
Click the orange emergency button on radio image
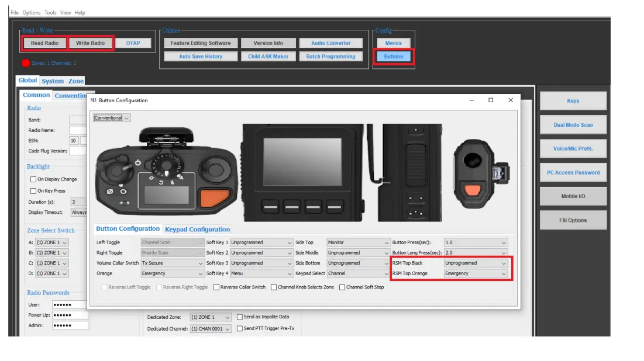pyautogui.click(x=216, y=199)
